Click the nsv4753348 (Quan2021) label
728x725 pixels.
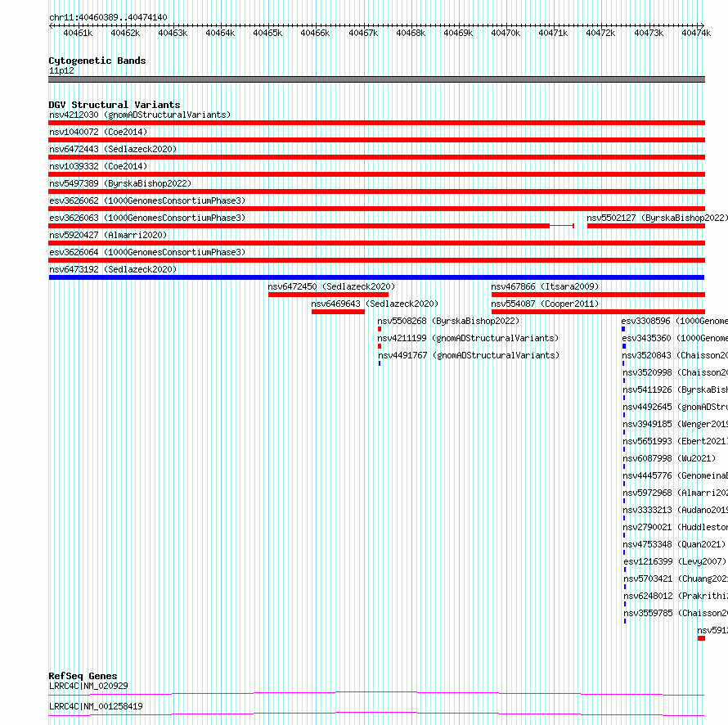click(x=674, y=544)
